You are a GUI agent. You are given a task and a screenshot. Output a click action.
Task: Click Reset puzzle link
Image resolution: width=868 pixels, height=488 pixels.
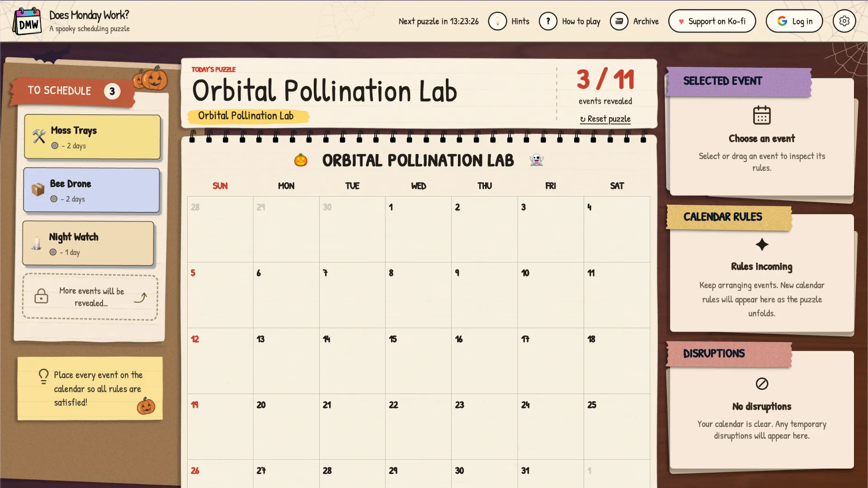605,119
